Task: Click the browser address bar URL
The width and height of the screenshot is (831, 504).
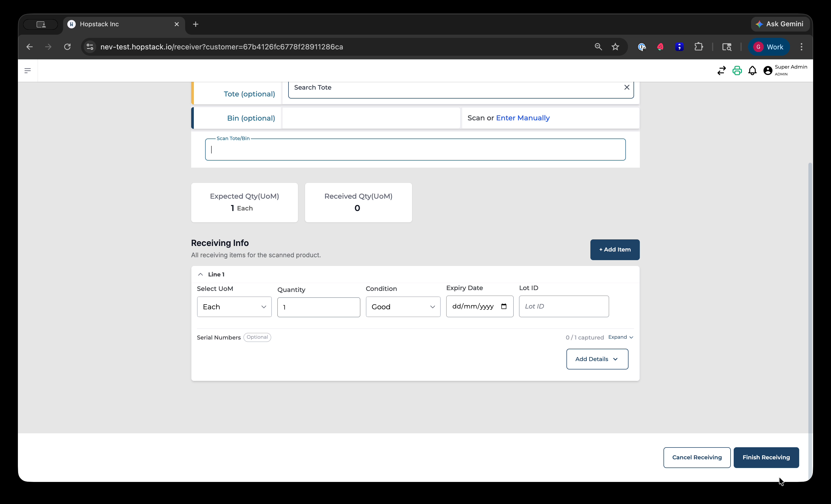Action: pyautogui.click(x=222, y=47)
